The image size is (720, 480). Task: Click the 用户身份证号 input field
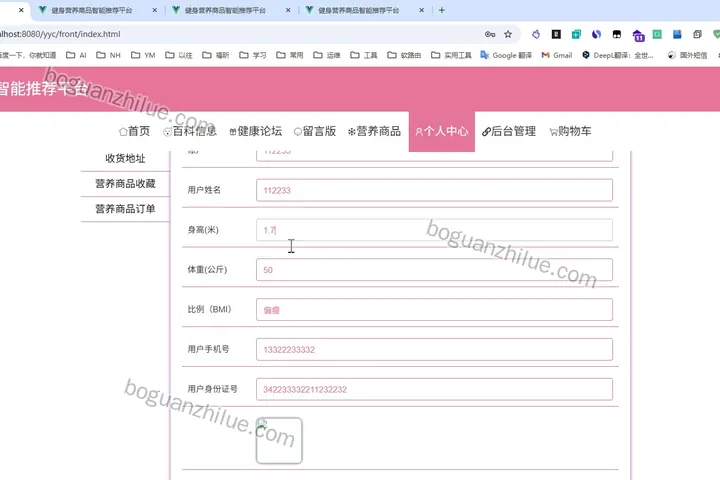tap(434, 390)
